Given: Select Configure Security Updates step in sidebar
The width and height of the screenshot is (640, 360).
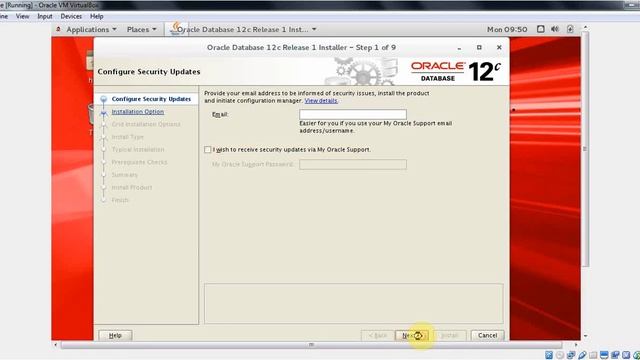Looking at the screenshot, I should click(x=151, y=99).
